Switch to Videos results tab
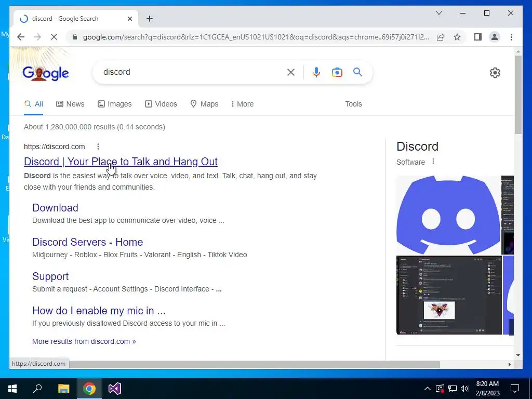 [161, 104]
